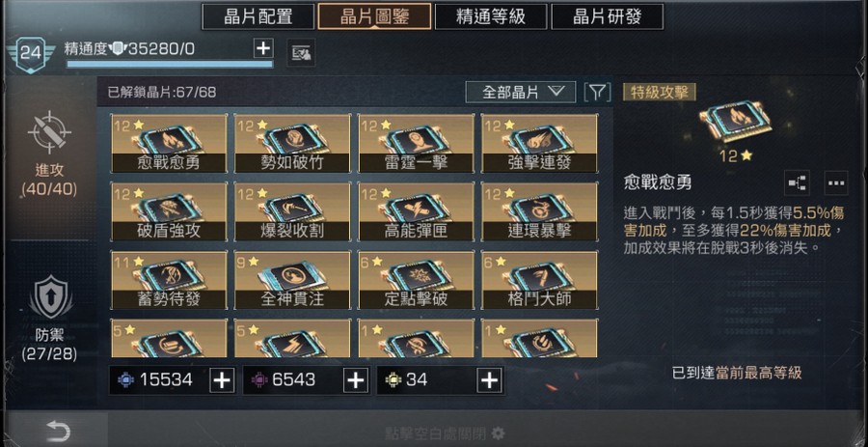Add purple chip currency 6543

pyautogui.click(x=356, y=380)
